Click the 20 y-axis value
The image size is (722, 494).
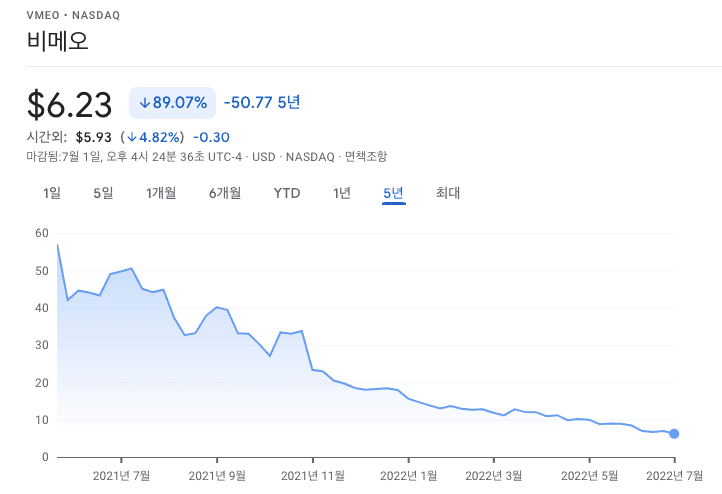[x=42, y=383]
